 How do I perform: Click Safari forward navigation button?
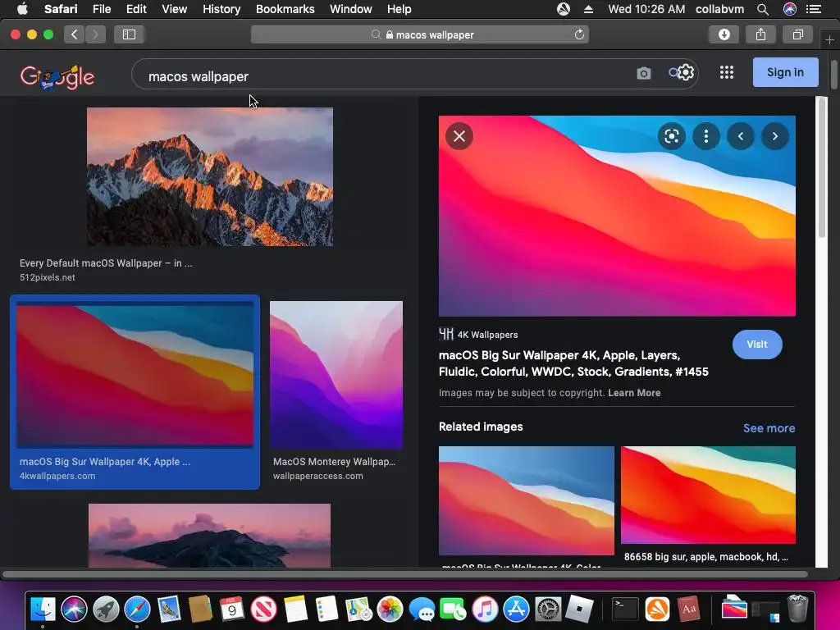[95, 34]
